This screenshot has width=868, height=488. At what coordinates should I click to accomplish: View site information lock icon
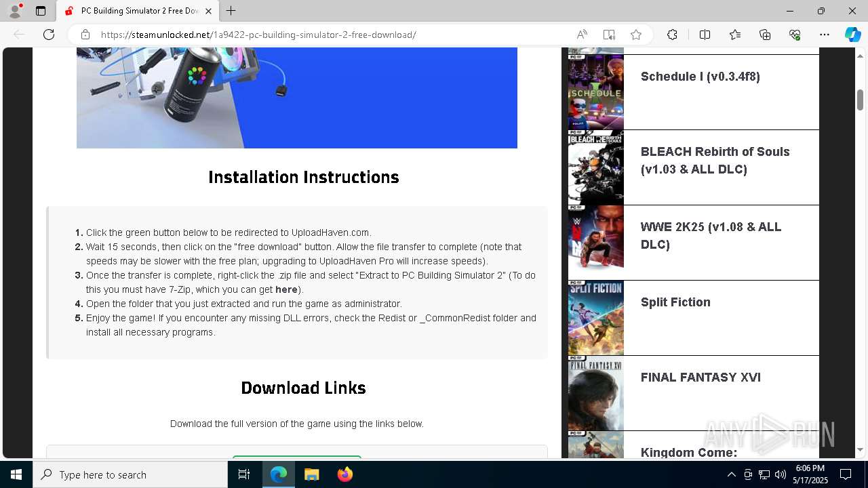85,35
